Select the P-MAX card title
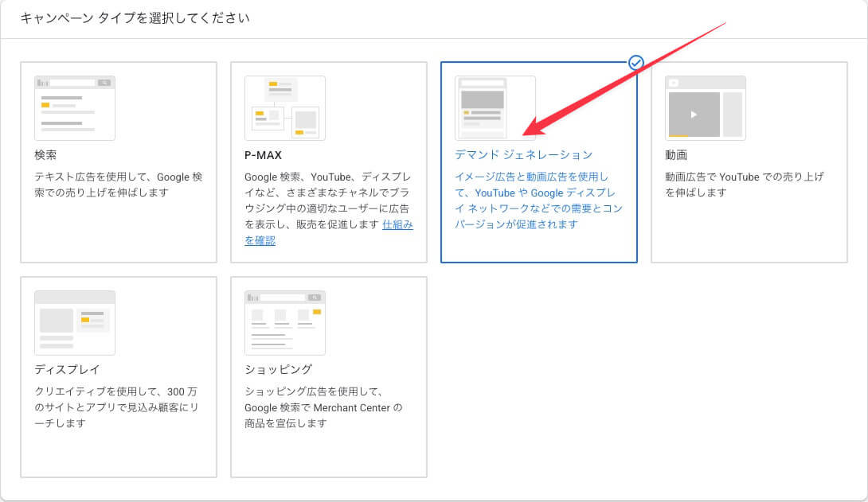Viewport: 868px width, 502px height. [263, 155]
